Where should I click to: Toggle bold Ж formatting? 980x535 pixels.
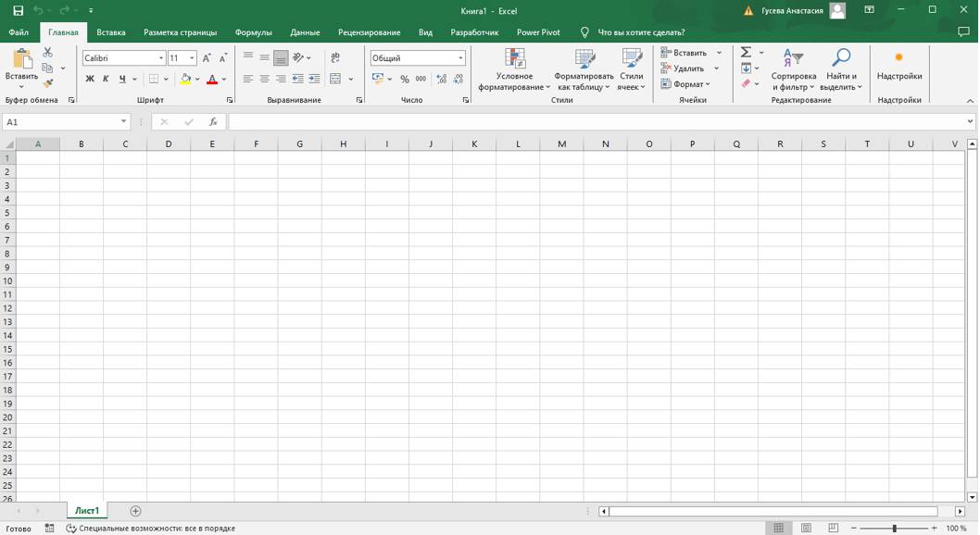tap(89, 79)
